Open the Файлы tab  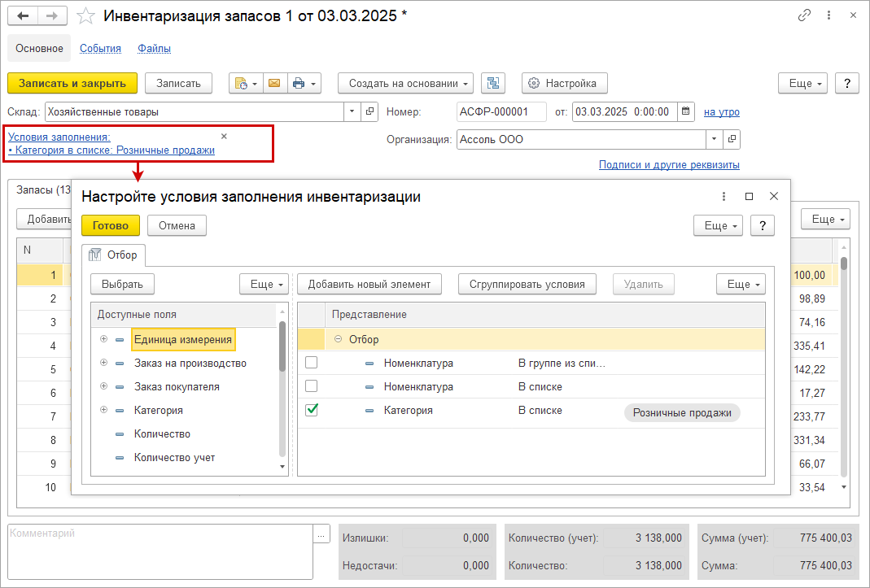click(155, 48)
